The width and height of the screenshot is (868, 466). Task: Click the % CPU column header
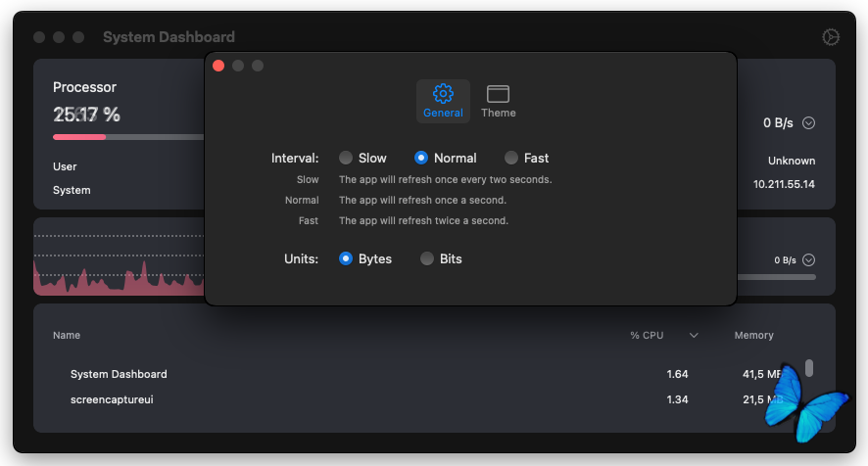647,336
